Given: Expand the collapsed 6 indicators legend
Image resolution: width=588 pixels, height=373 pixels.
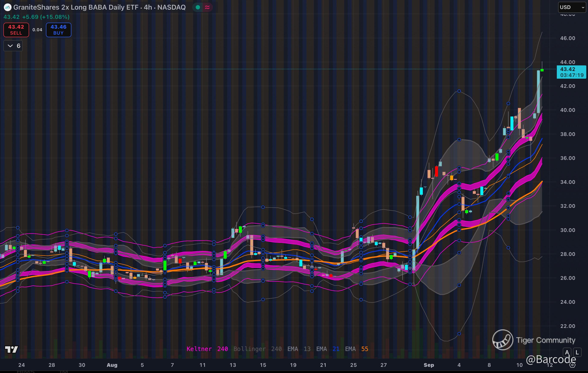Looking at the screenshot, I should coord(13,46).
